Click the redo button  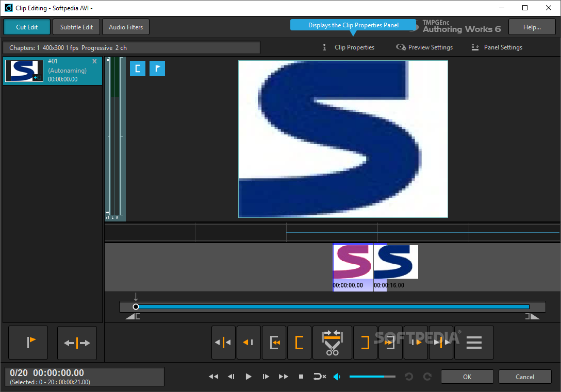pos(427,376)
